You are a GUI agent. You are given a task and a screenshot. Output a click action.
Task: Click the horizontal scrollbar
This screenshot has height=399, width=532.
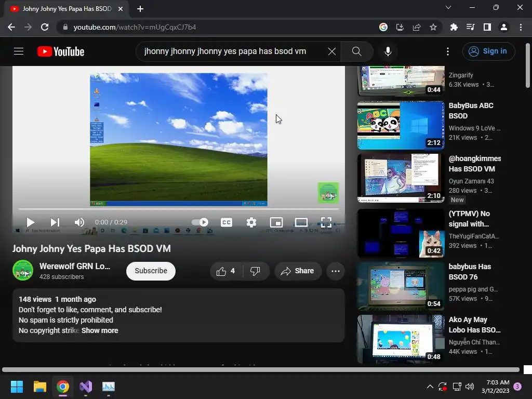pos(261,369)
